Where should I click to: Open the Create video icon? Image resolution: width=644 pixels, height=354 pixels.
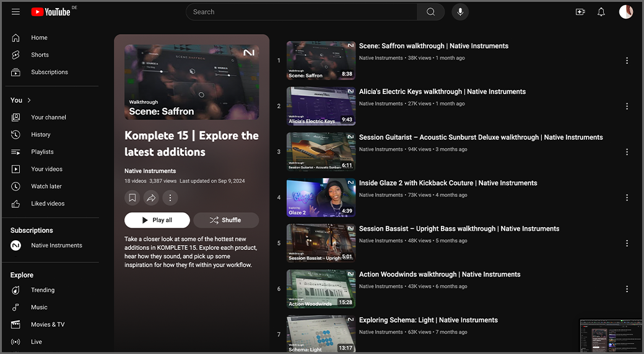coord(580,12)
